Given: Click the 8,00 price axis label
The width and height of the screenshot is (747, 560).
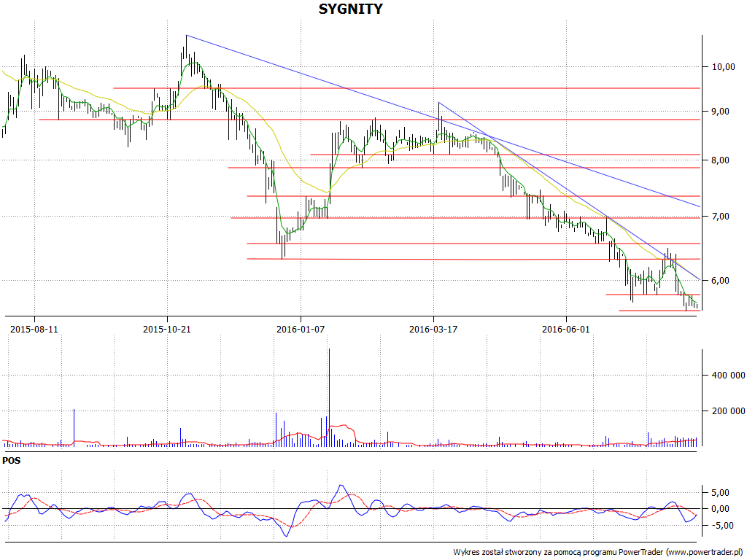Looking at the screenshot, I should (720, 160).
